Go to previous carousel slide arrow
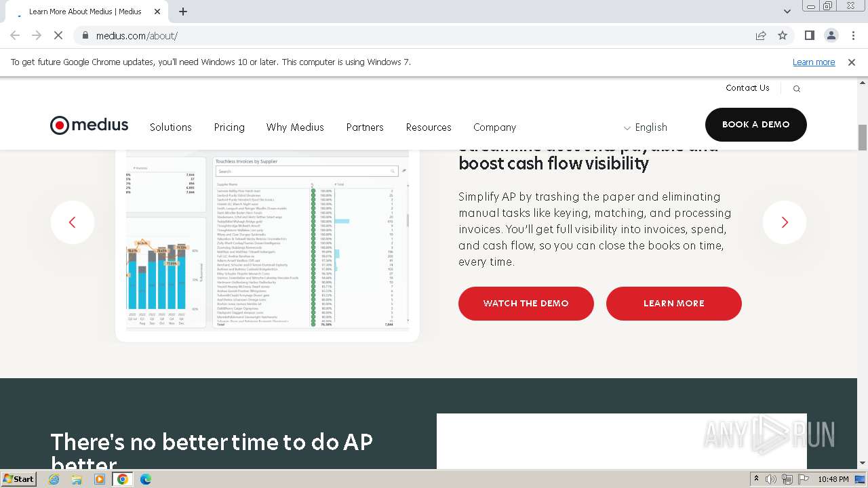This screenshot has height=488, width=868. [x=73, y=222]
